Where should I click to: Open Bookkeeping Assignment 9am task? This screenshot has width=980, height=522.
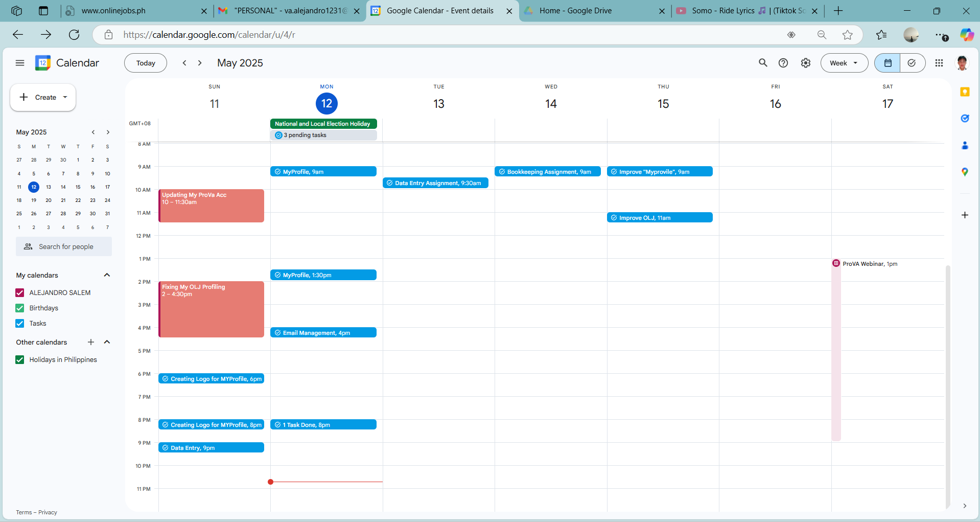548,172
